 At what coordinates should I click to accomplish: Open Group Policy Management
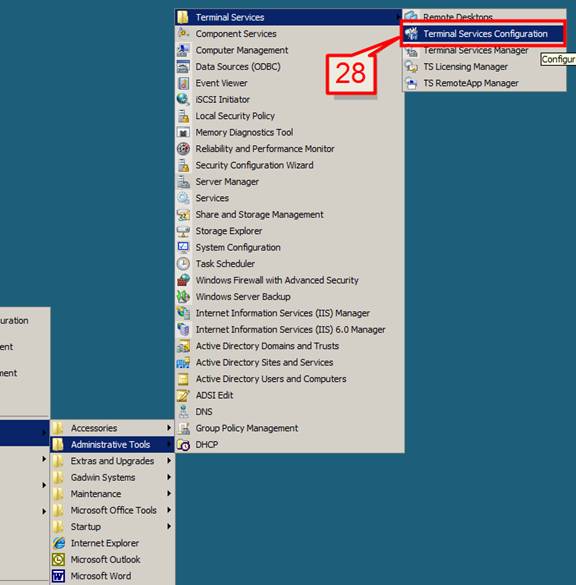(289, 428)
